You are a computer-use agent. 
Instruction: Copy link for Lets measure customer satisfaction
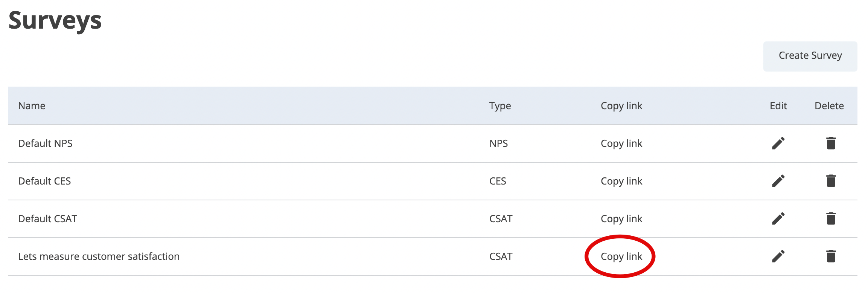pyautogui.click(x=621, y=256)
